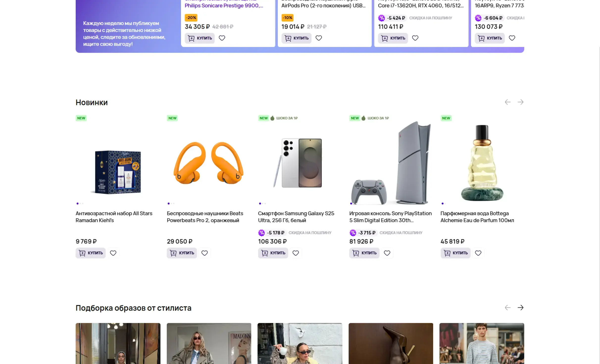Buy the Kiehl's anti-aging set
Image resolution: width=600 pixels, height=364 pixels.
coord(91,253)
